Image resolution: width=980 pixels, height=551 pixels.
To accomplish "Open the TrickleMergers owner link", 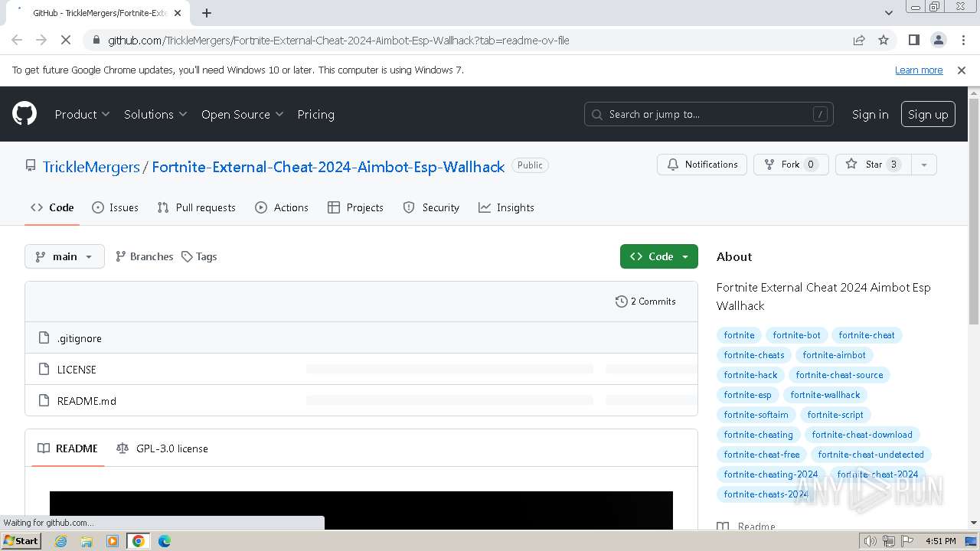I will pyautogui.click(x=91, y=167).
